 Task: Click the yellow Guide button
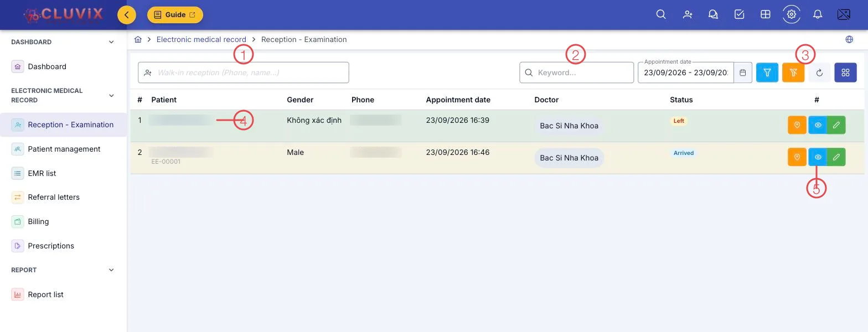tap(175, 15)
